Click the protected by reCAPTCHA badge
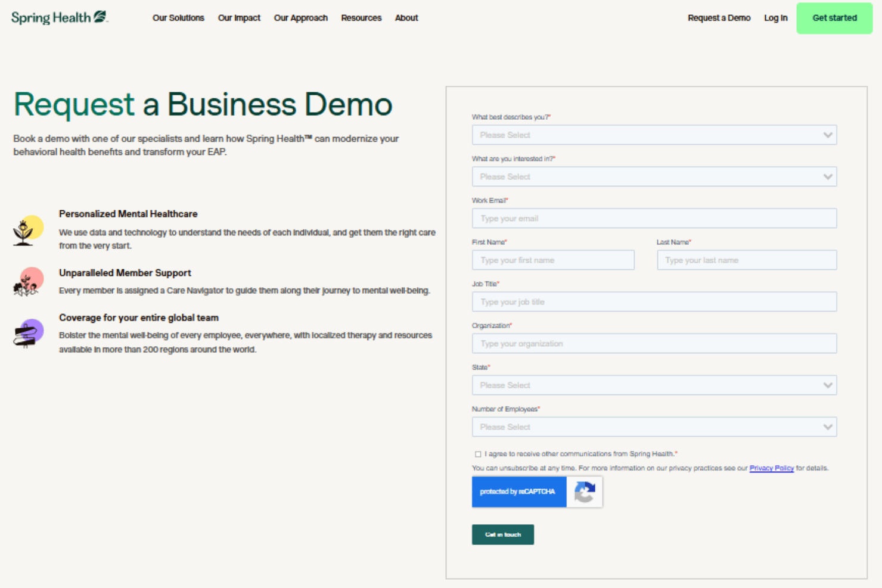This screenshot has height=588, width=882. pyautogui.click(x=537, y=492)
